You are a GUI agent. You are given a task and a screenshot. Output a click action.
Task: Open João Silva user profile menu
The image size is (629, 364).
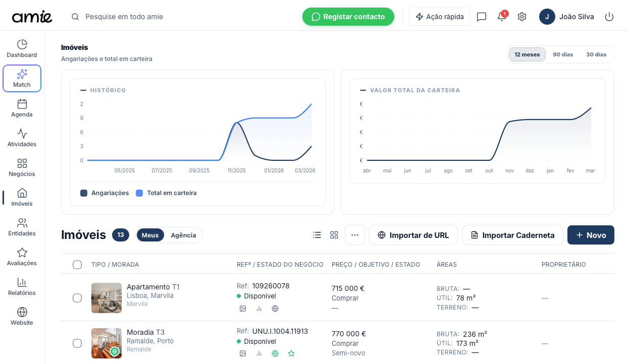pyautogui.click(x=566, y=17)
